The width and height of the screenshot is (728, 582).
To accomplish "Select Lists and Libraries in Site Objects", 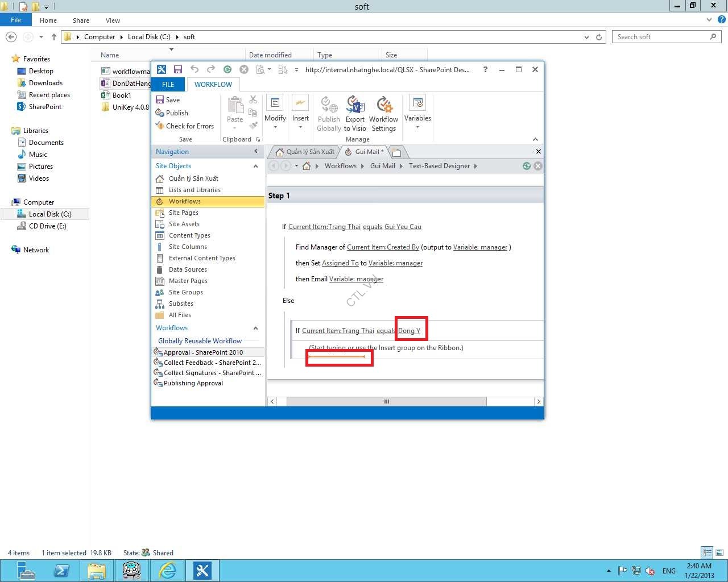I will tap(195, 190).
